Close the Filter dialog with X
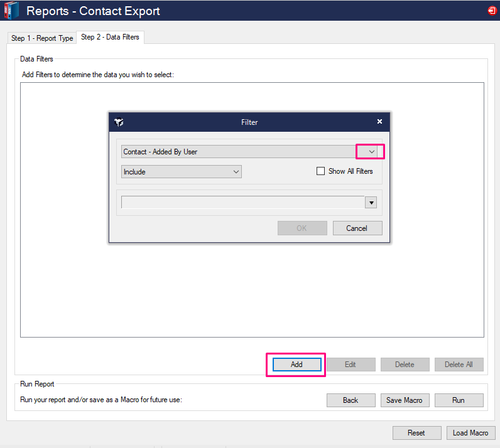Image resolution: width=500 pixels, height=448 pixels. pos(379,122)
